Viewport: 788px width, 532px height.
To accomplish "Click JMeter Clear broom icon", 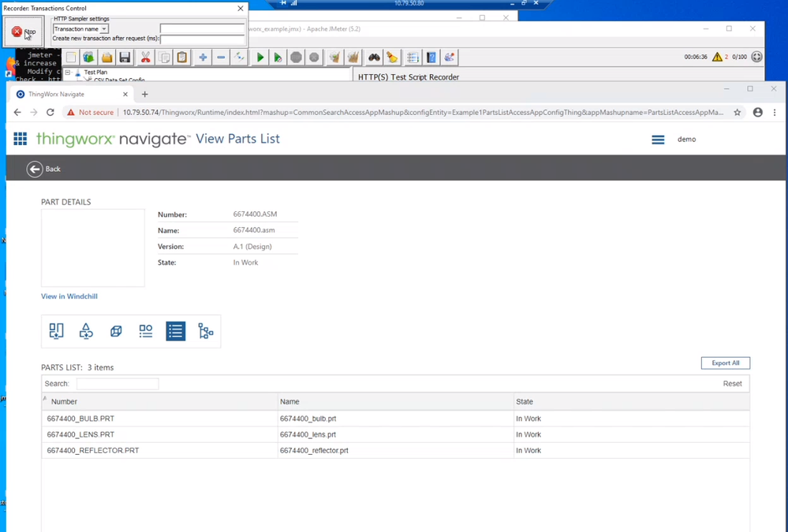I will click(334, 58).
